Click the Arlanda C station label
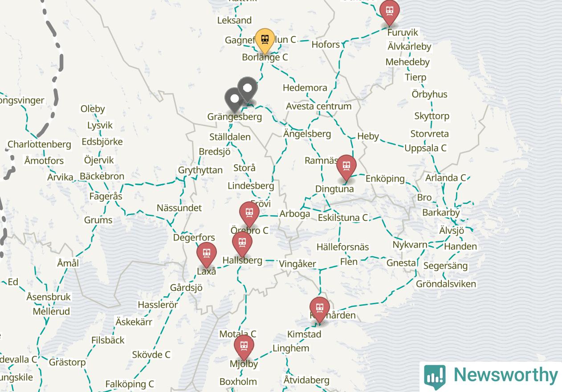Image resolution: width=562 pixels, height=392 pixels. 445,178
